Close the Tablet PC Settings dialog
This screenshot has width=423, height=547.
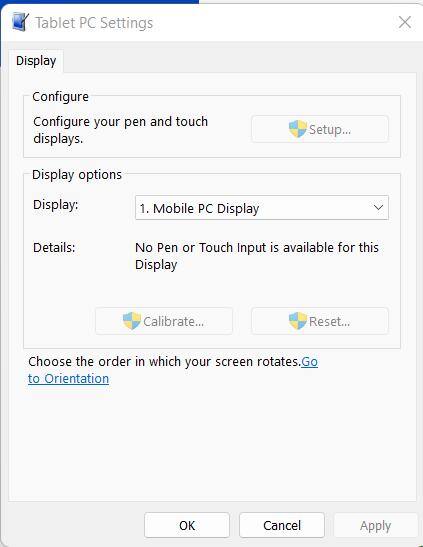(x=405, y=22)
